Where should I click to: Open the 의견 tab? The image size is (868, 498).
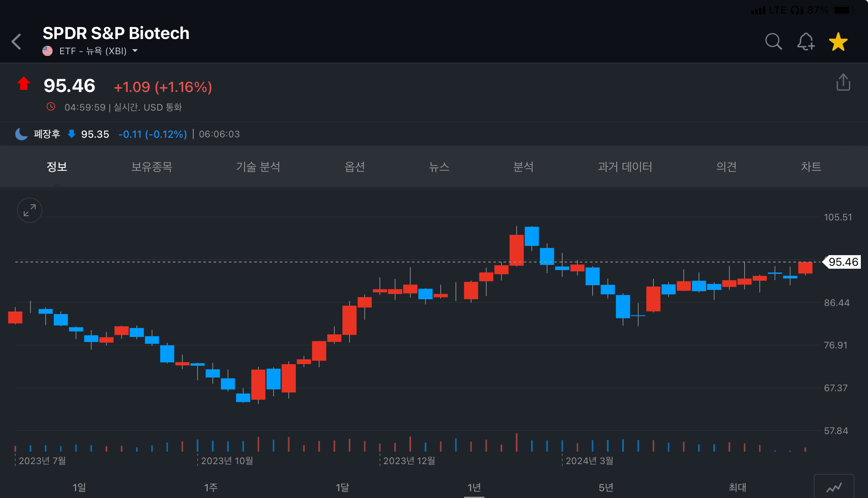click(726, 167)
